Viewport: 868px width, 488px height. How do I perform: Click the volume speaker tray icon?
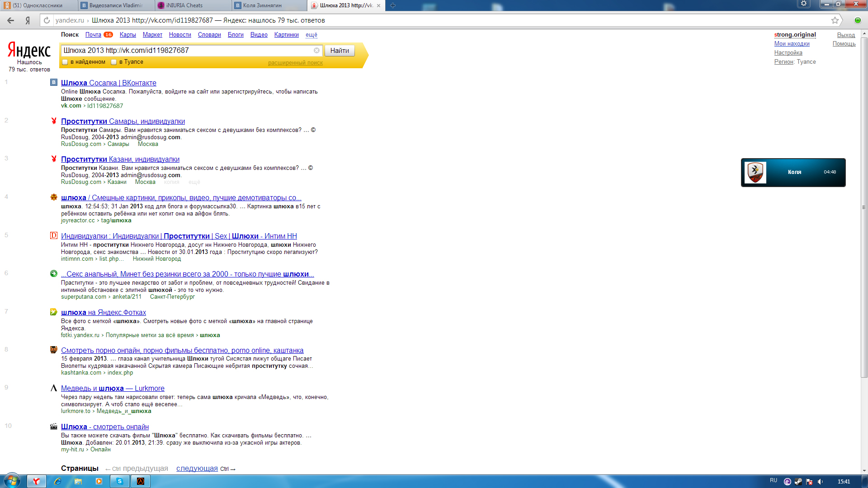coord(821,482)
